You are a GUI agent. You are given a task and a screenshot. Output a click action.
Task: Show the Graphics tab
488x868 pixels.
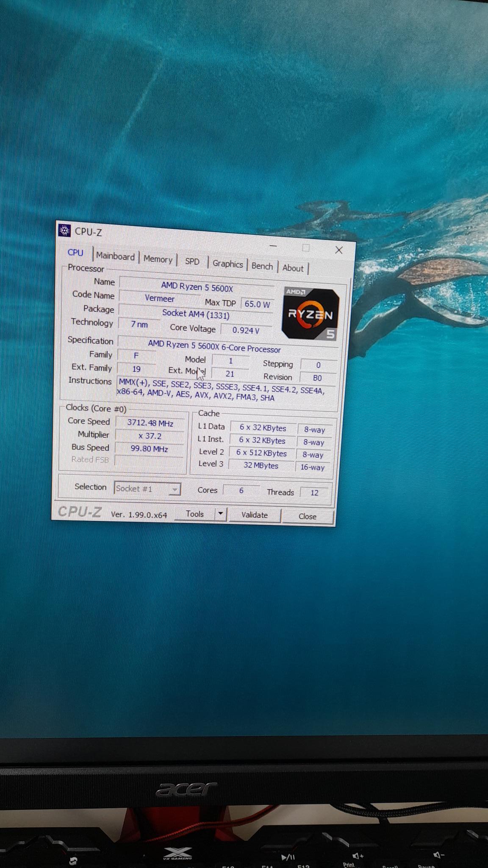point(227,264)
